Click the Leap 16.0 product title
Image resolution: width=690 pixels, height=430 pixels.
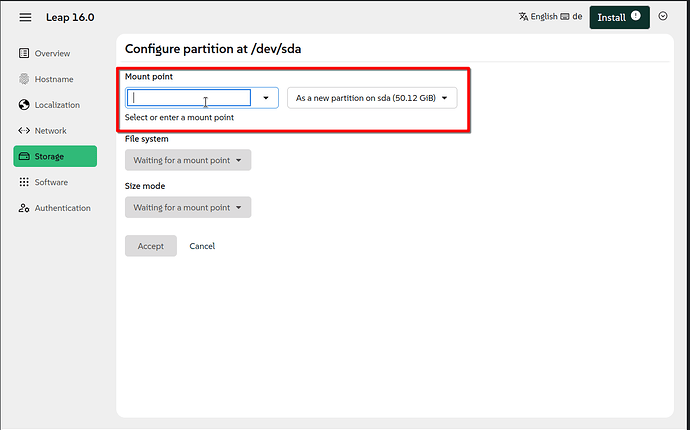point(70,17)
